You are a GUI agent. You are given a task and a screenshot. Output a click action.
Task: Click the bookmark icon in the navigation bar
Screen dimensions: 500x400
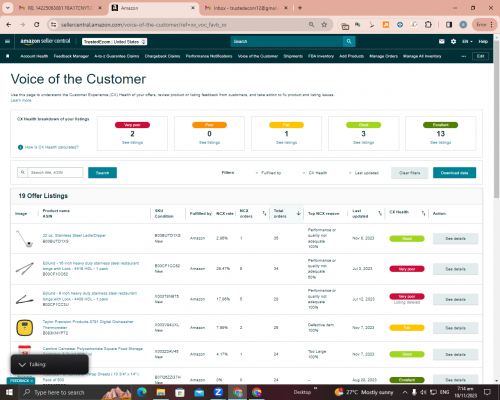pyautogui.click(x=8, y=56)
